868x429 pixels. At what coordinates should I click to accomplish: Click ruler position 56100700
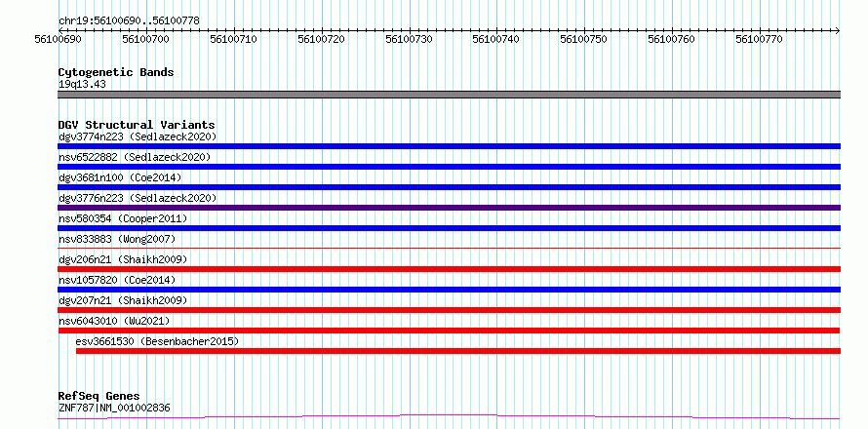coord(146,39)
